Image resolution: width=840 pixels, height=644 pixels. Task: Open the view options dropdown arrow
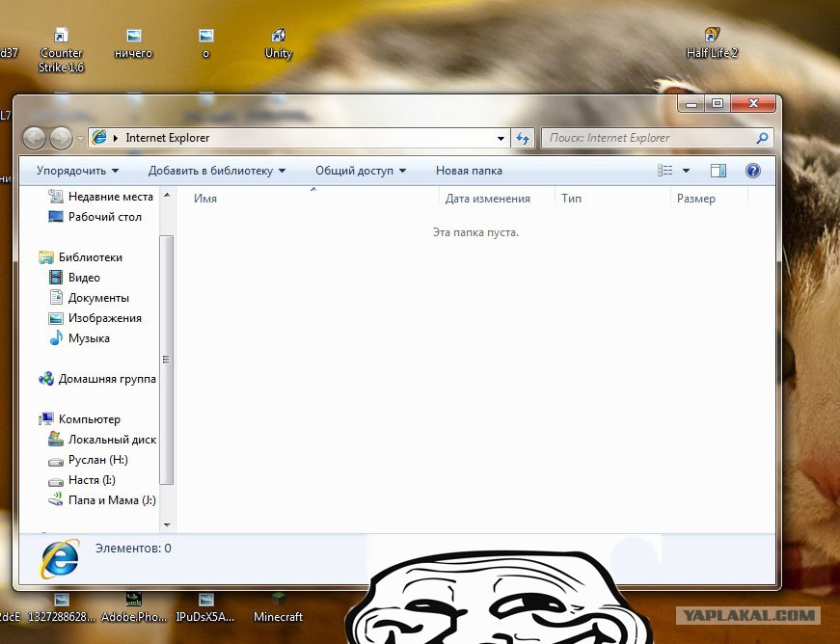(x=686, y=171)
